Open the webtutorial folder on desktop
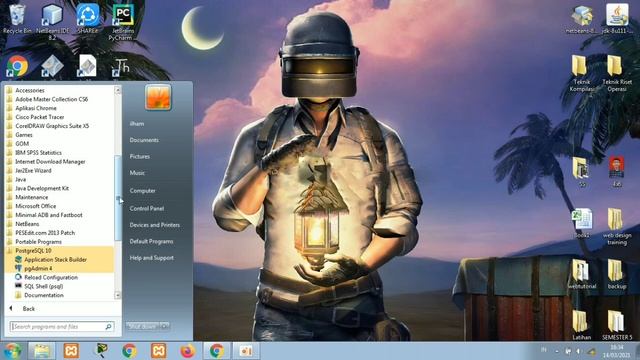The image size is (640, 360). (x=582, y=274)
